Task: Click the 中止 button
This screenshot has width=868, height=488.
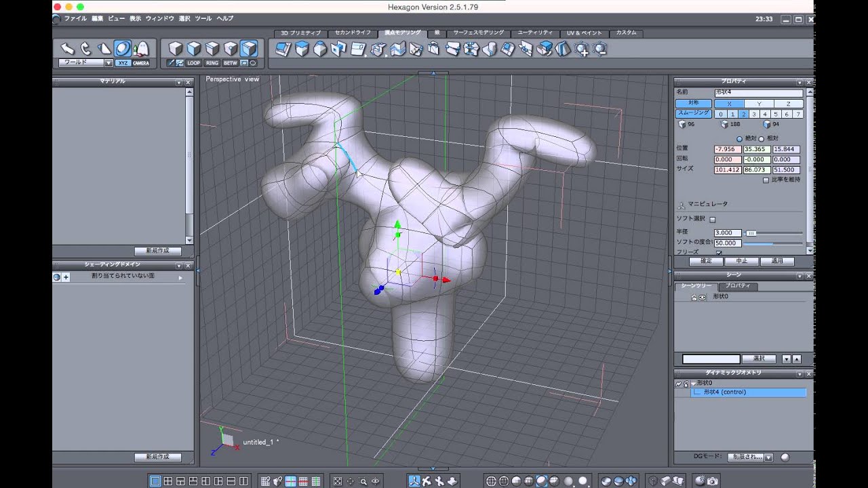Action: pos(741,261)
